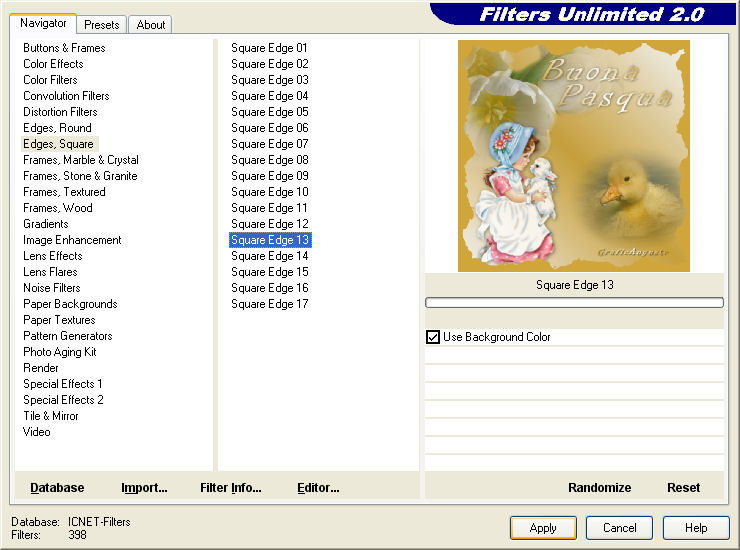Click Reset
Screen dimensions: 740x550
click(683, 488)
